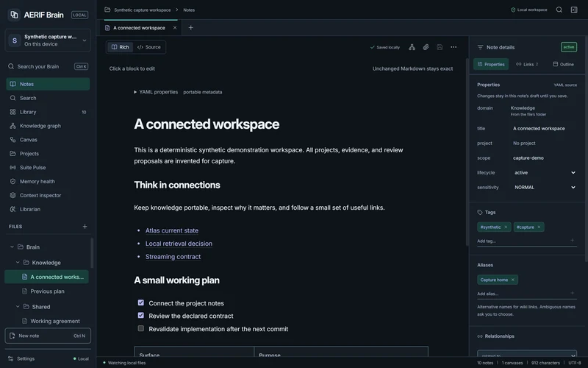Click the breadcrumb folder icon
The height and width of the screenshot is (368, 588).
[107, 10]
